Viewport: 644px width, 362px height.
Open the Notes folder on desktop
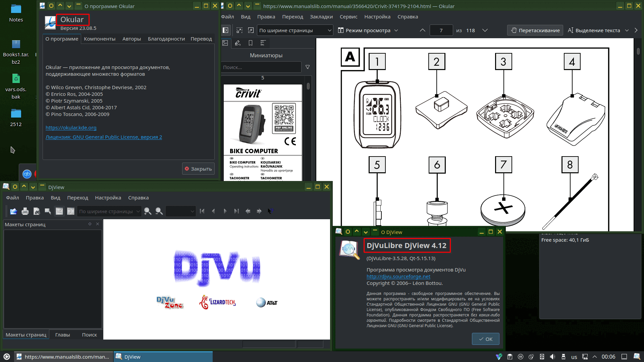tap(16, 13)
